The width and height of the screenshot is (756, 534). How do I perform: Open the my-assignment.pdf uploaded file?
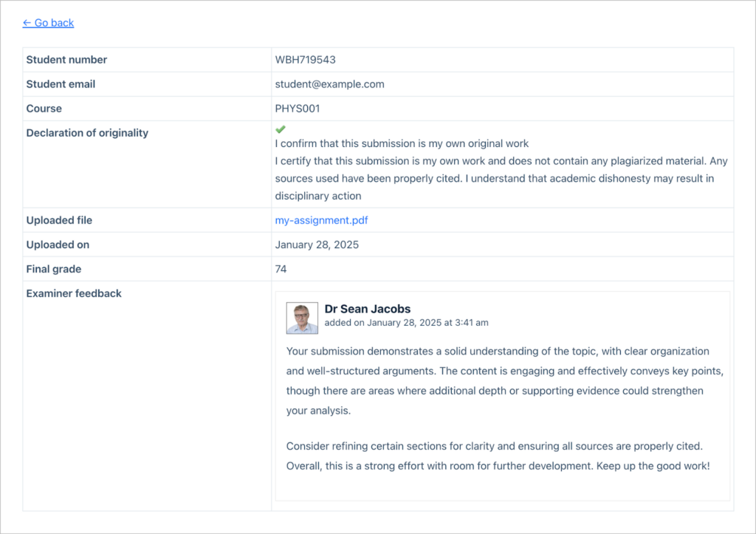point(321,220)
